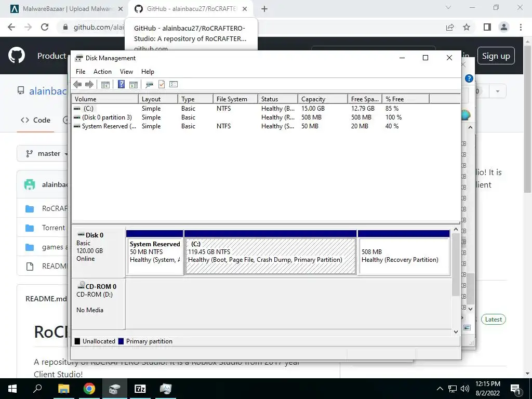Select 508 MB Recovery Partition block
Screen dimensions: 532x399
404,253
